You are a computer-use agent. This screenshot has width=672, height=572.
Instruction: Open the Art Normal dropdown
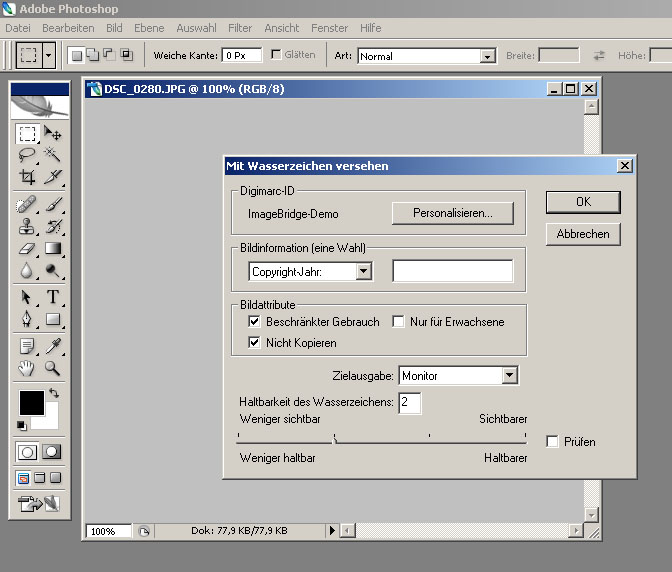coord(487,56)
